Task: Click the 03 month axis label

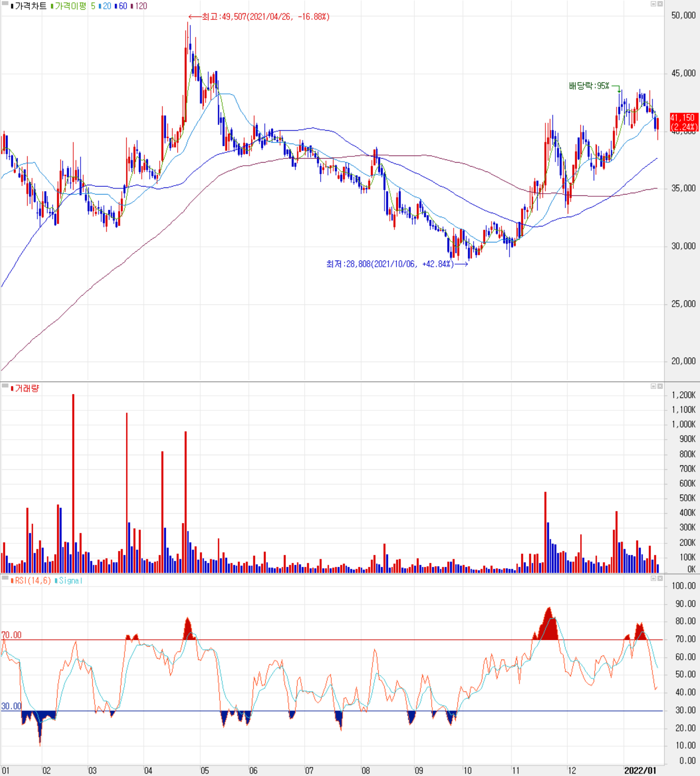Action: click(x=92, y=771)
